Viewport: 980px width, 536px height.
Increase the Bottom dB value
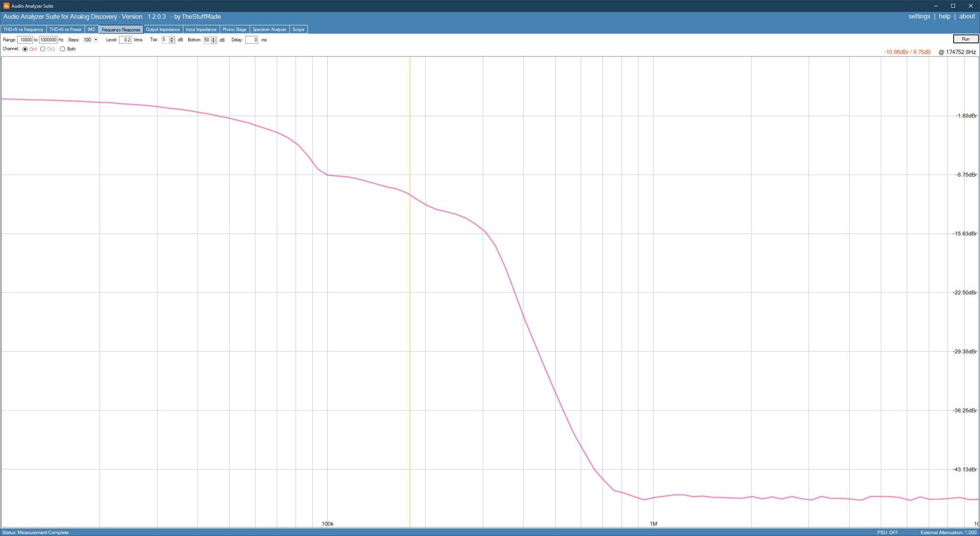click(x=213, y=38)
